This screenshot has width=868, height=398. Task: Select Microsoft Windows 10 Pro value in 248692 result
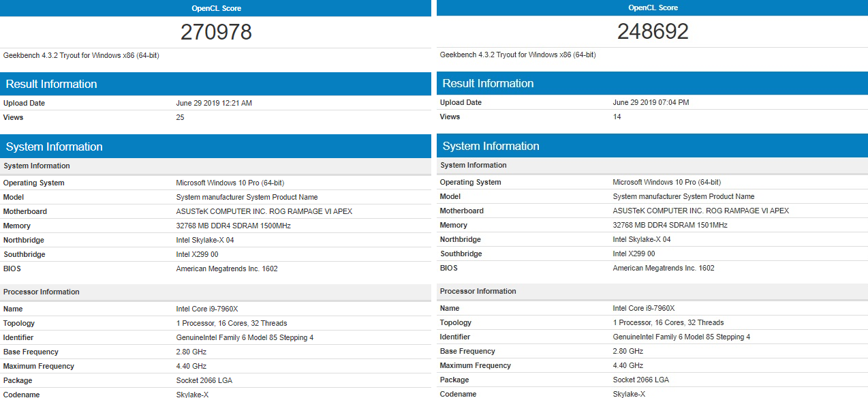[666, 182]
